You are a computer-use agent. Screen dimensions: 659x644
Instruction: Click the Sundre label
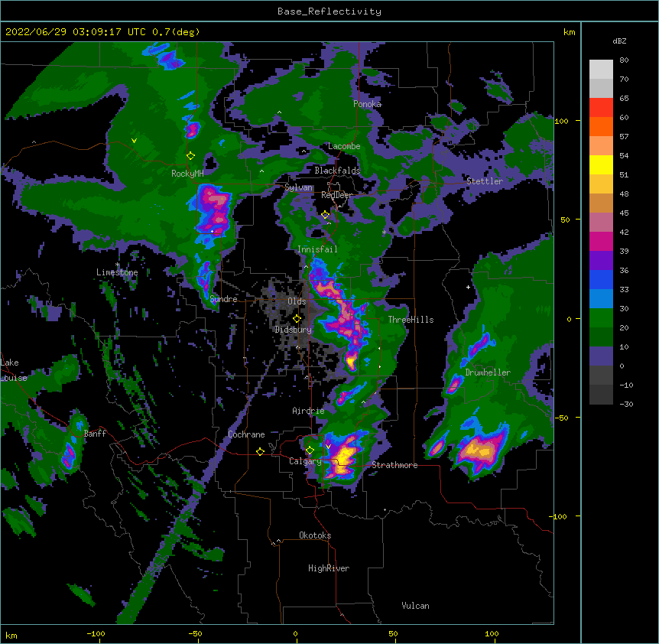[223, 299]
